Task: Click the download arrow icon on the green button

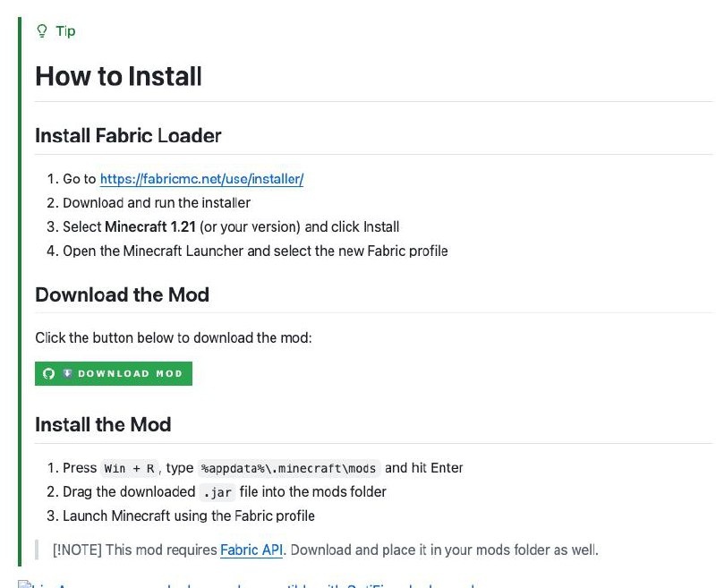Action: pos(68,373)
